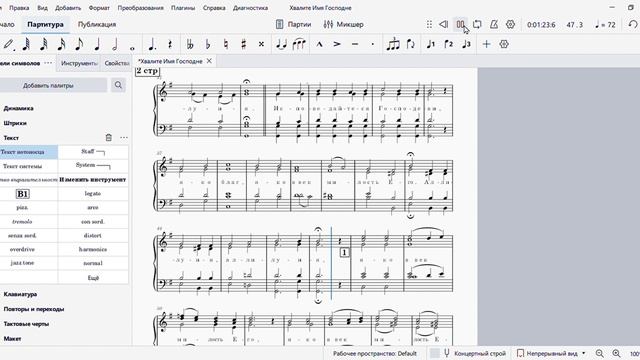
Task: Apply the tenuto articulation
Action: point(355,44)
